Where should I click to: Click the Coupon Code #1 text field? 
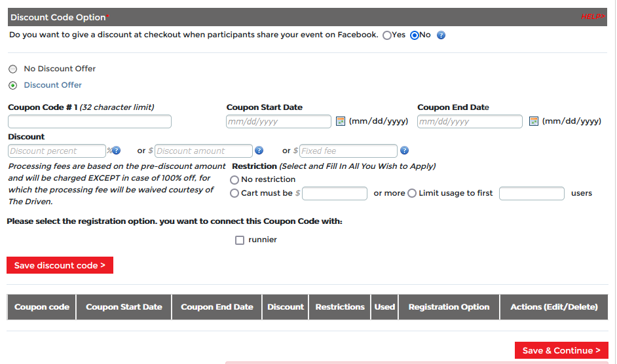90,122
